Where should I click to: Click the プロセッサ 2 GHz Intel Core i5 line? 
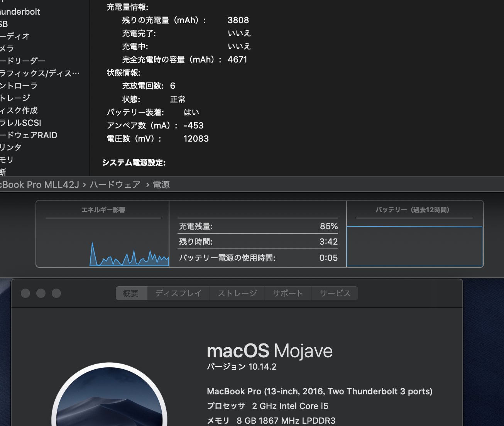coord(267,406)
